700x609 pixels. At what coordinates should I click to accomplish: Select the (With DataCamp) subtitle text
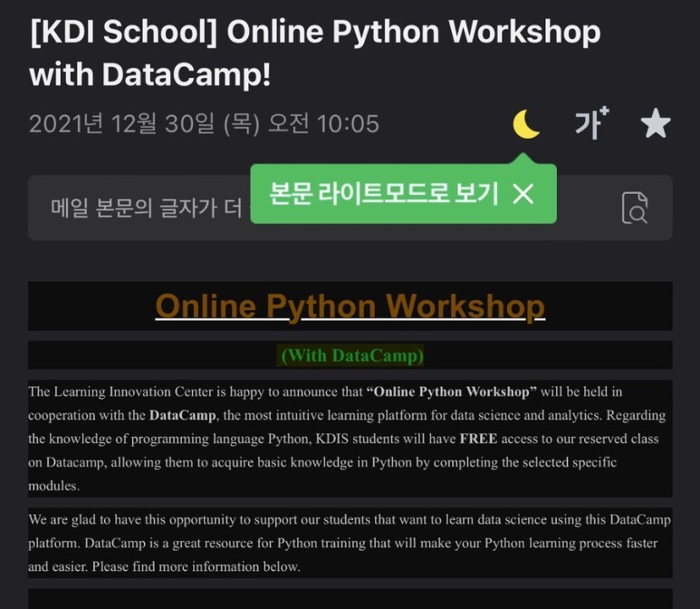(352, 355)
